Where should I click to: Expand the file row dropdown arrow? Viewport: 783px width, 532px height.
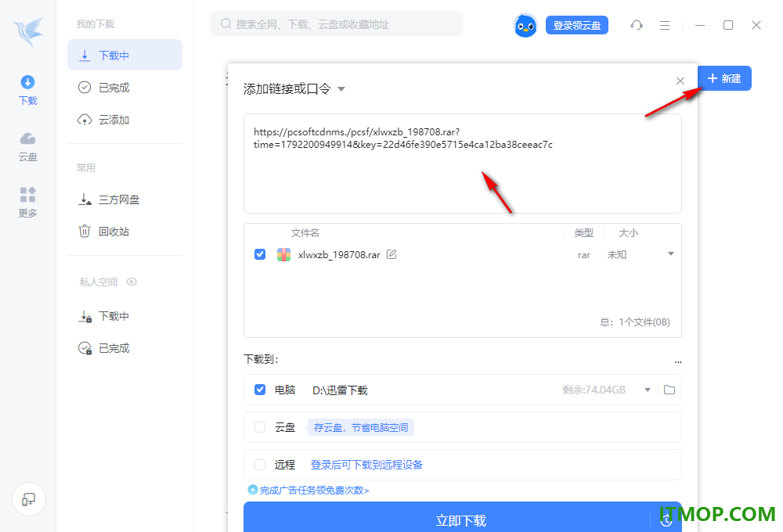(671, 254)
